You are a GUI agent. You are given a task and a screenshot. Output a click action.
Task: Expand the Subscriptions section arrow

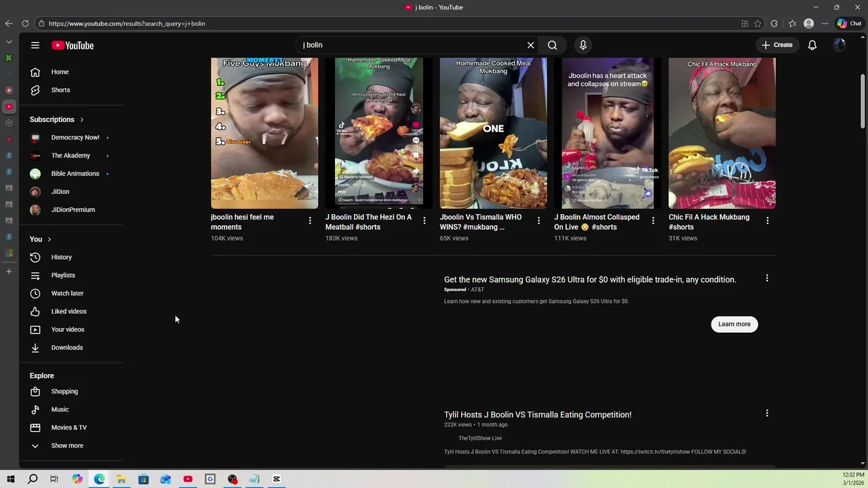(81, 120)
